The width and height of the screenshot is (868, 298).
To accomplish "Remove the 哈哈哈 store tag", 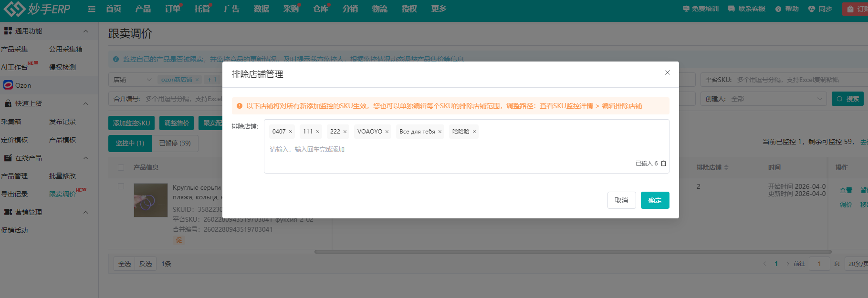I will 474,132.
